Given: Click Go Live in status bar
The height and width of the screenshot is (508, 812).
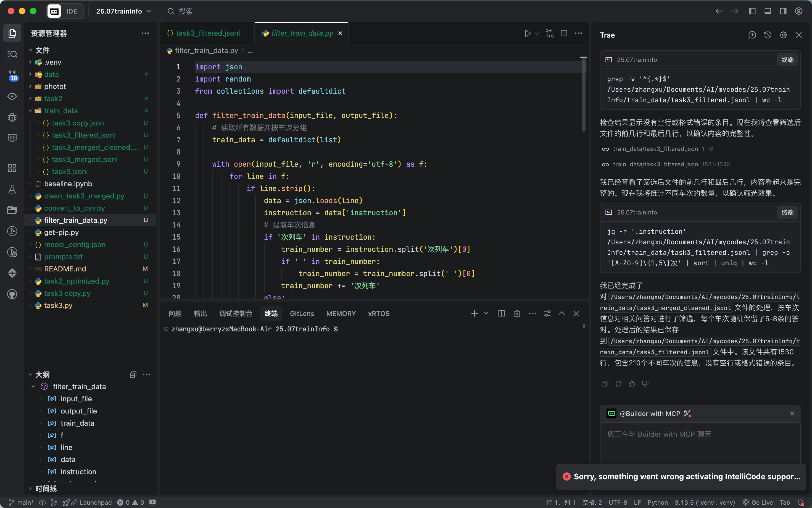Looking at the screenshot, I should (x=762, y=502).
